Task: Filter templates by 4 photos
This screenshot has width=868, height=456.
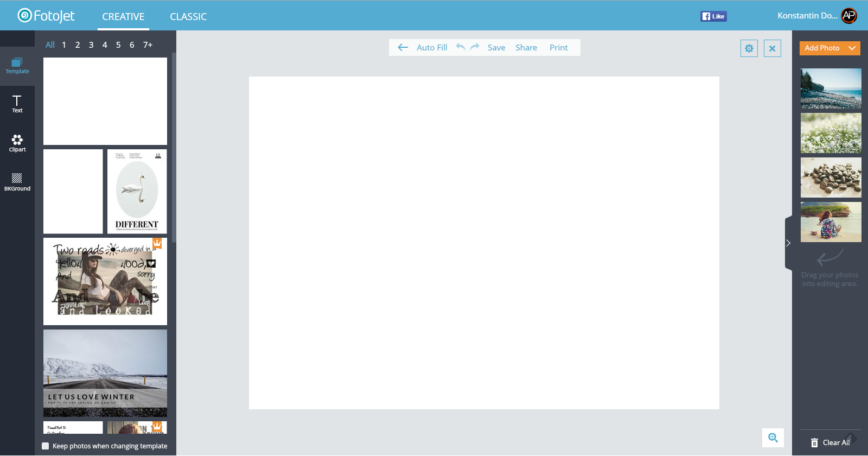Action: coord(105,45)
